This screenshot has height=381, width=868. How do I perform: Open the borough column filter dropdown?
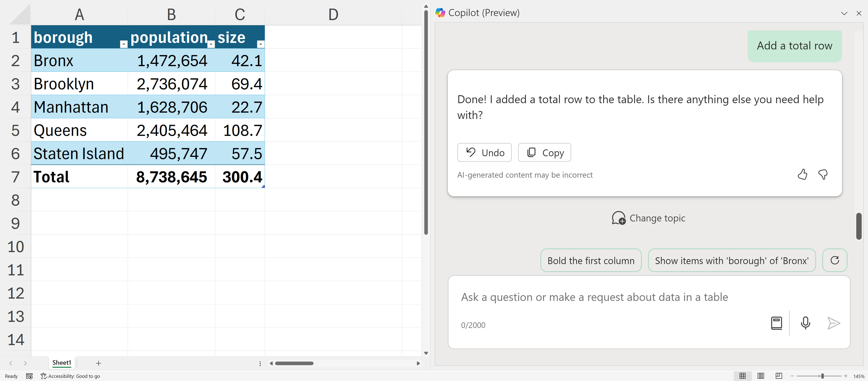(124, 44)
